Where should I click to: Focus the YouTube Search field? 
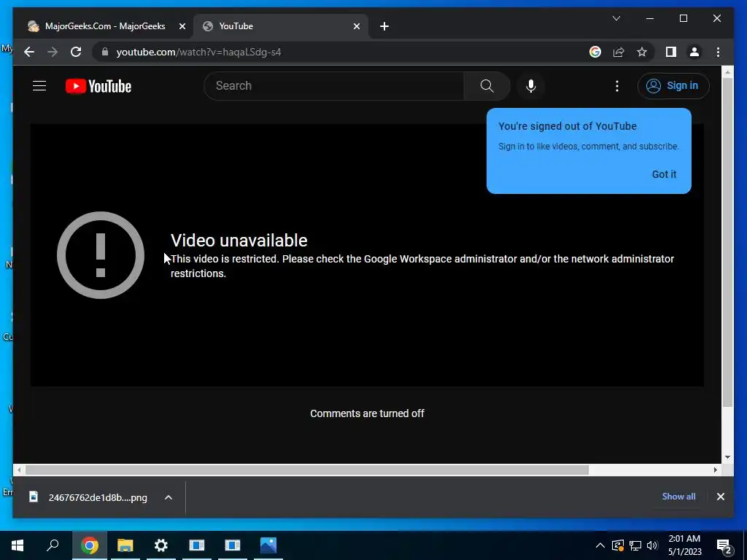(x=333, y=86)
